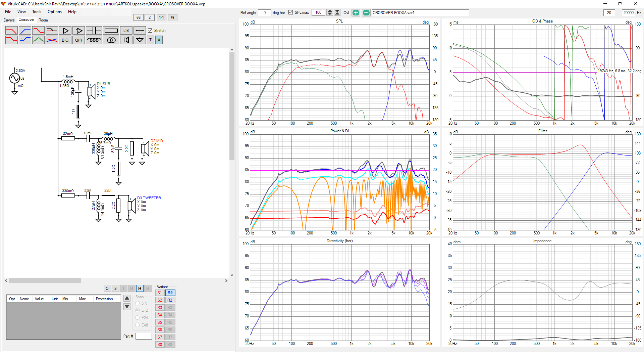The image size is (644, 352).
Task: Open the Options menu
Action: [x=55, y=12]
